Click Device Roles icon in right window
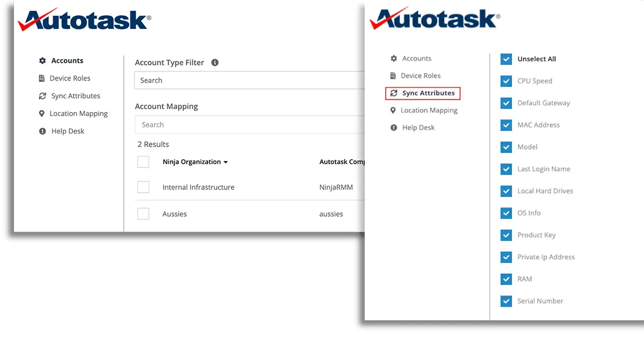The width and height of the screenshot is (644, 338). tap(393, 76)
